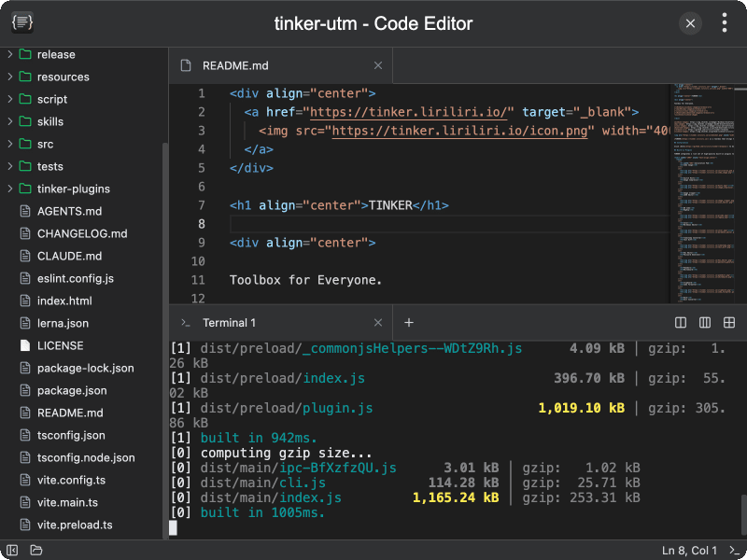Click dist/main/cli.js in terminal output
747x560 pixels.
(x=263, y=483)
